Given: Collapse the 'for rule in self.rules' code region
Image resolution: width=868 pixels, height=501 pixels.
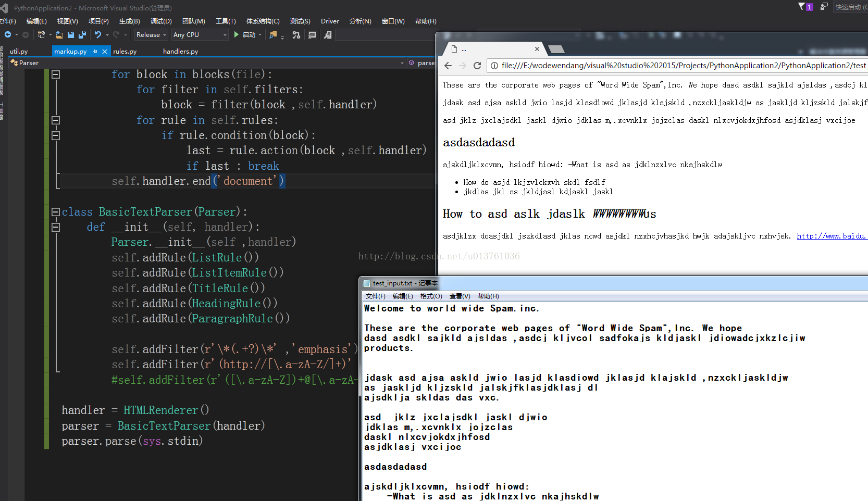Looking at the screenshot, I should tap(56, 120).
